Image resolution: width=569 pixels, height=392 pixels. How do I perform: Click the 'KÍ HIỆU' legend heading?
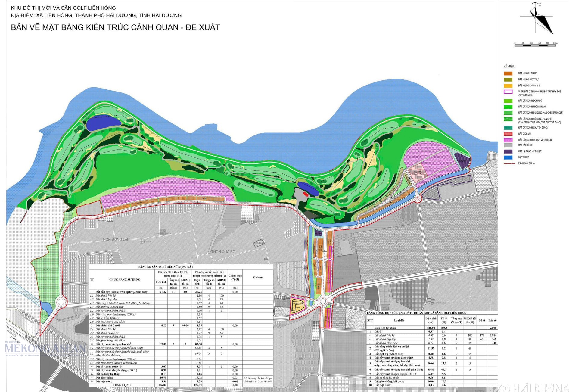click(x=509, y=66)
